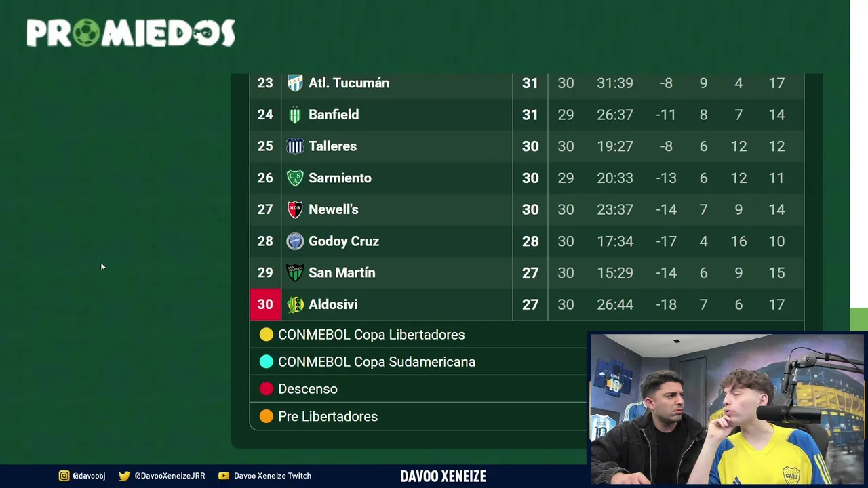
Task: Click the orange Pre Libertadores legend dot
Action: click(x=267, y=417)
